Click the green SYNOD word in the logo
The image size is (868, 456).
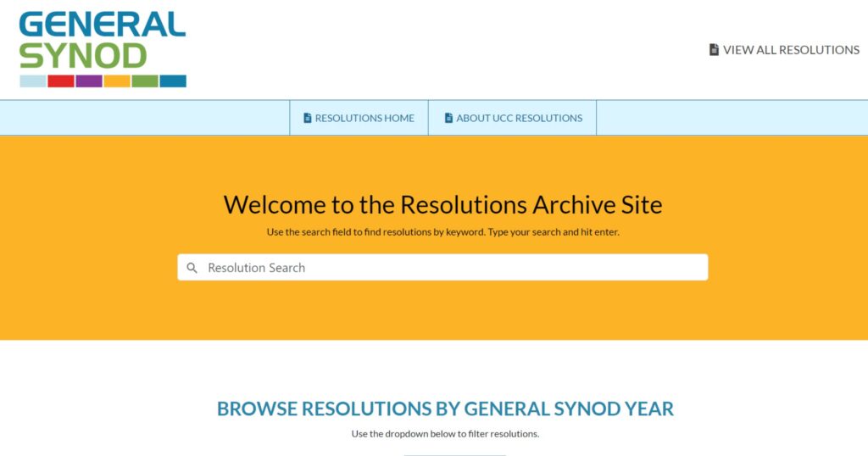click(x=83, y=56)
